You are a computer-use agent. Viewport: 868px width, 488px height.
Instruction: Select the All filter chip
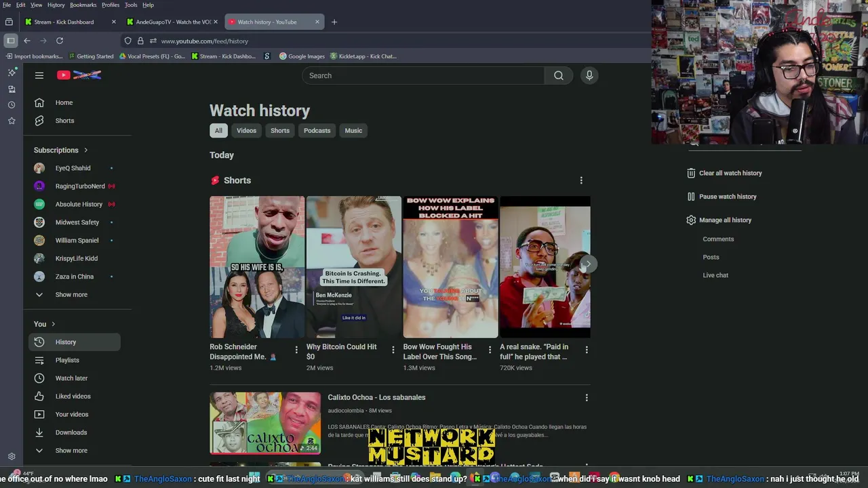coord(218,131)
